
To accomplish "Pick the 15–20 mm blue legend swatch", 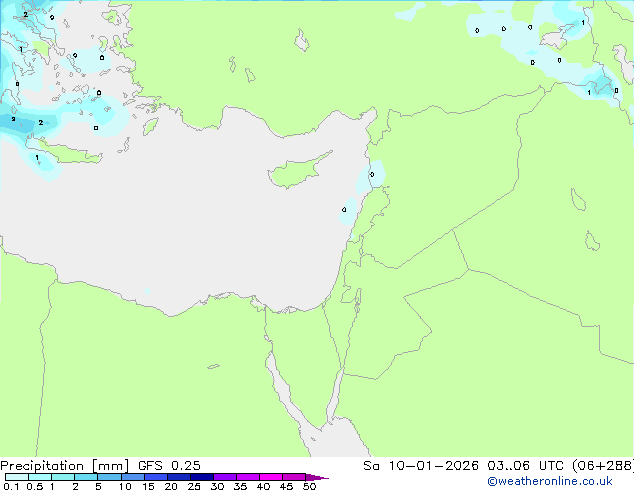I will point(156,477).
